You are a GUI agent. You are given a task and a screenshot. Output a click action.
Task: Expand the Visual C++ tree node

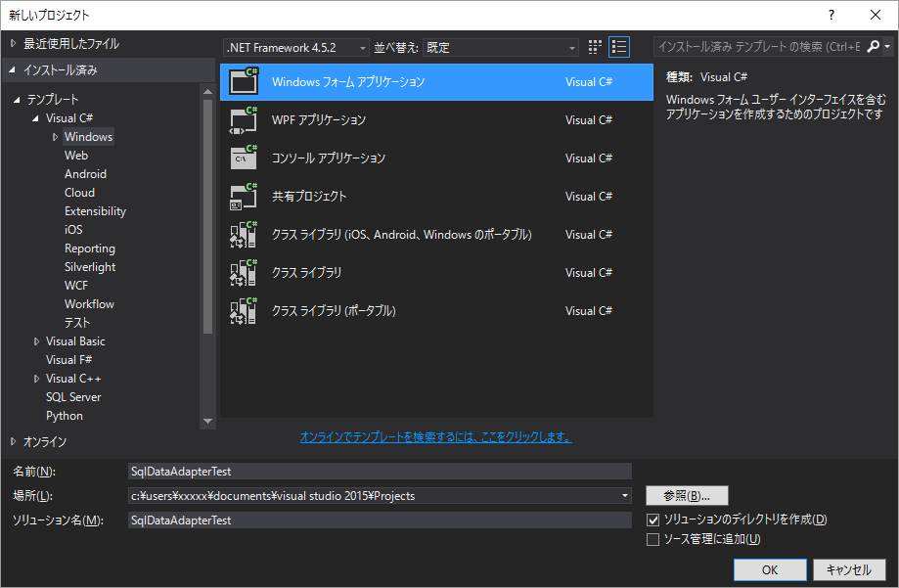point(37,378)
